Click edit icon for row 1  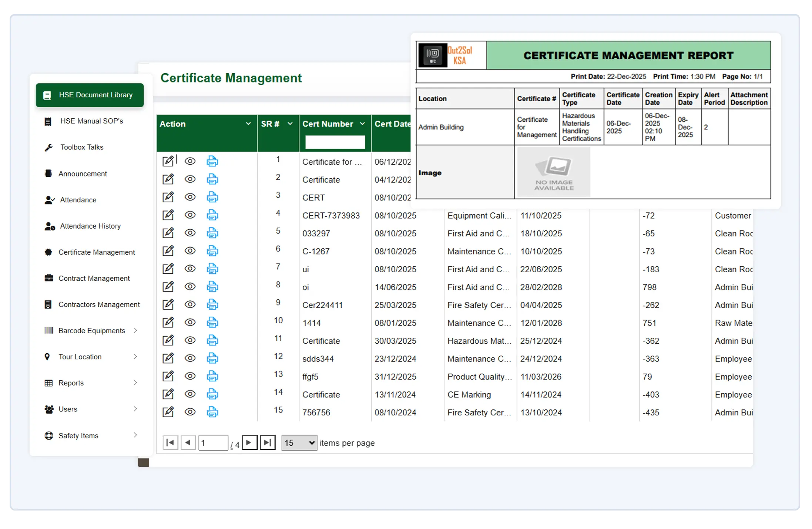click(168, 161)
